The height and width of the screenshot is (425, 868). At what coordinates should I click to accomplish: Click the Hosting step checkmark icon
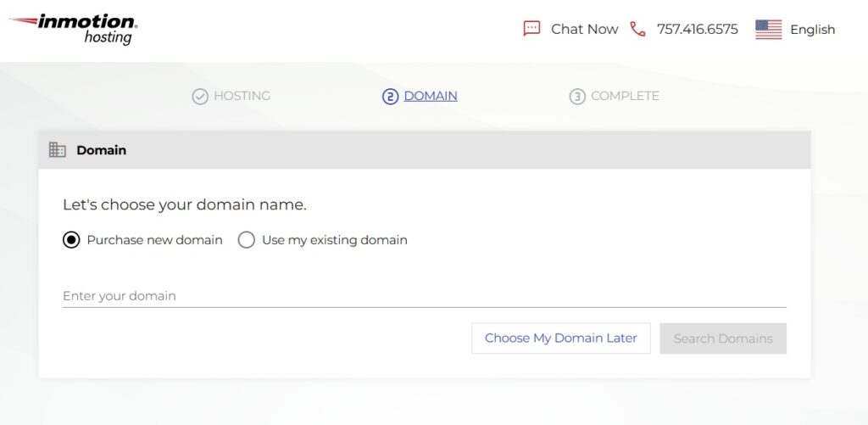(x=200, y=97)
